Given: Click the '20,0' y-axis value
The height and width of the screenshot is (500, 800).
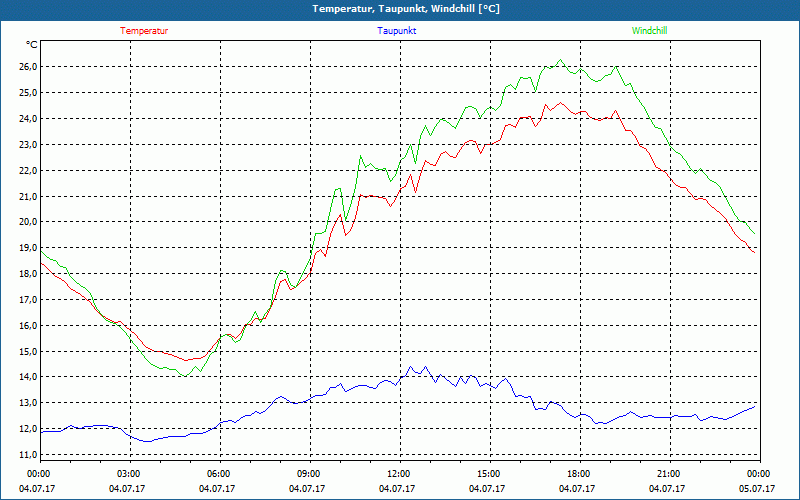Looking at the screenshot, I should pos(28,222).
